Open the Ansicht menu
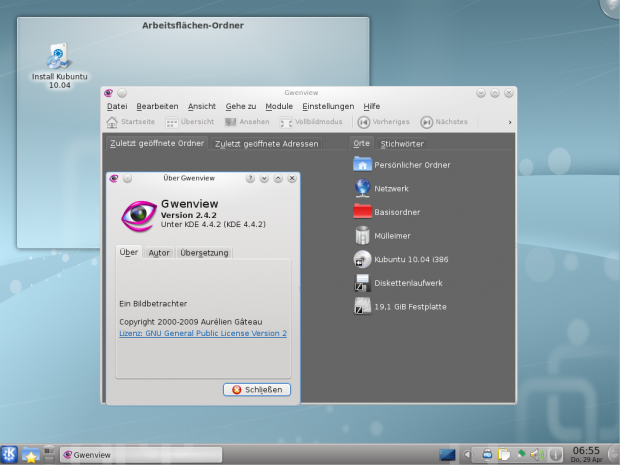 [202, 106]
